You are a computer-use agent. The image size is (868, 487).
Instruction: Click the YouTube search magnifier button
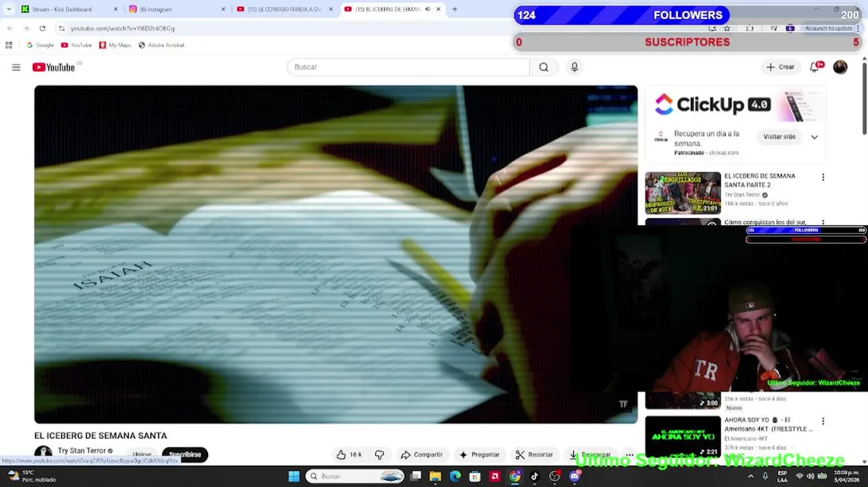[x=544, y=67]
